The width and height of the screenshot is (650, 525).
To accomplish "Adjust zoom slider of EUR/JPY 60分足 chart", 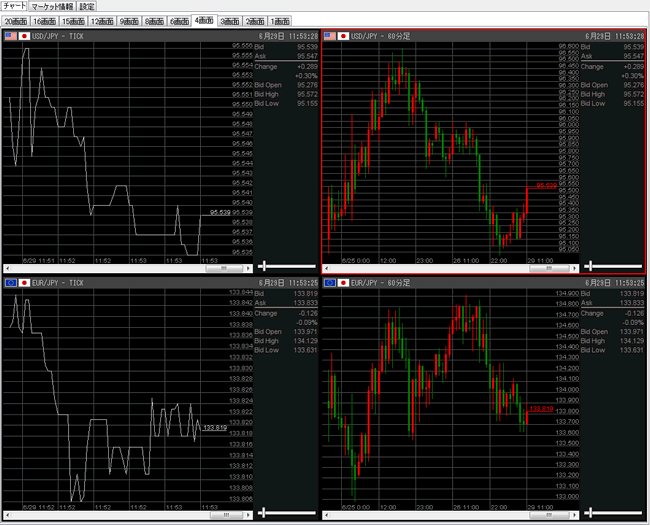I will point(590,513).
